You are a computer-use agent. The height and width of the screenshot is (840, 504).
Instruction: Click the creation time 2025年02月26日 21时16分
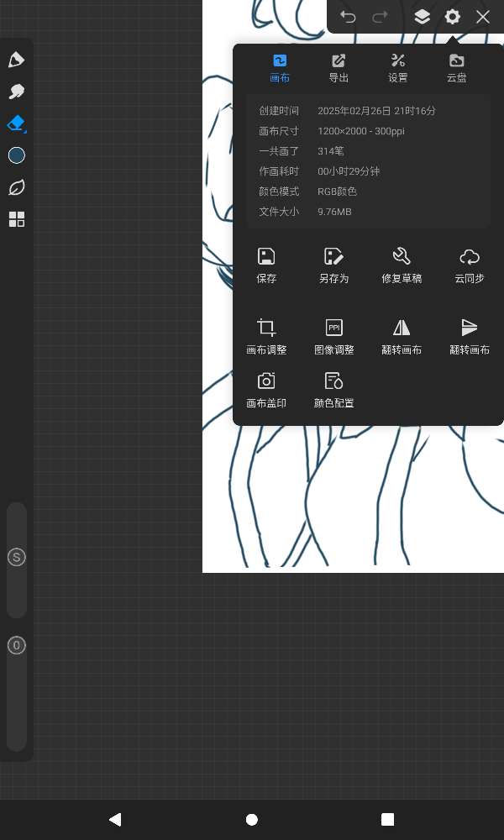click(376, 111)
